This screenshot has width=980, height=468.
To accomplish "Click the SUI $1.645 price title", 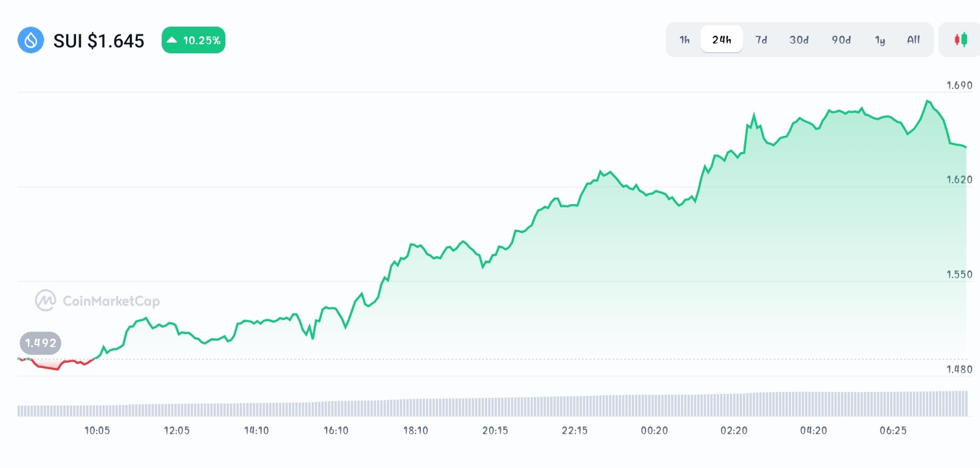I will [x=99, y=41].
